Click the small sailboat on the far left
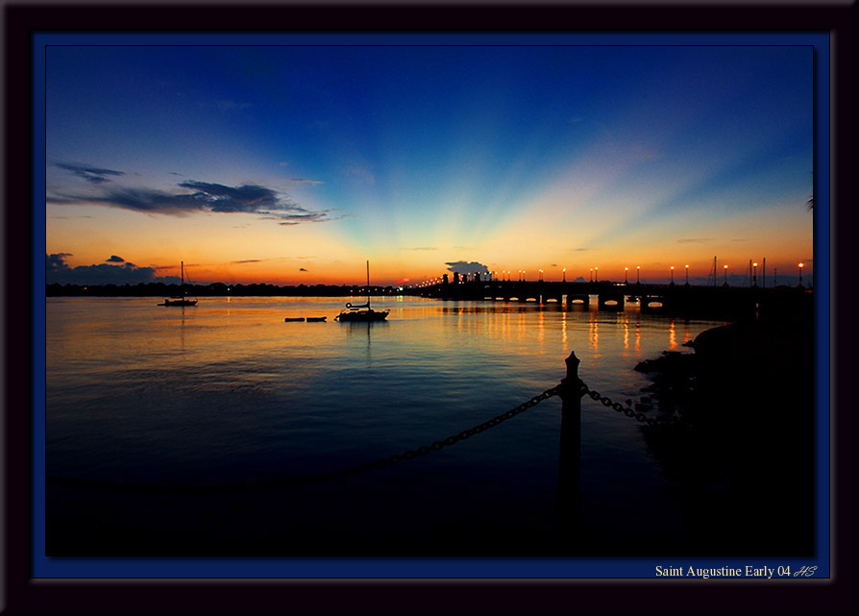859x616 pixels. 179,301
